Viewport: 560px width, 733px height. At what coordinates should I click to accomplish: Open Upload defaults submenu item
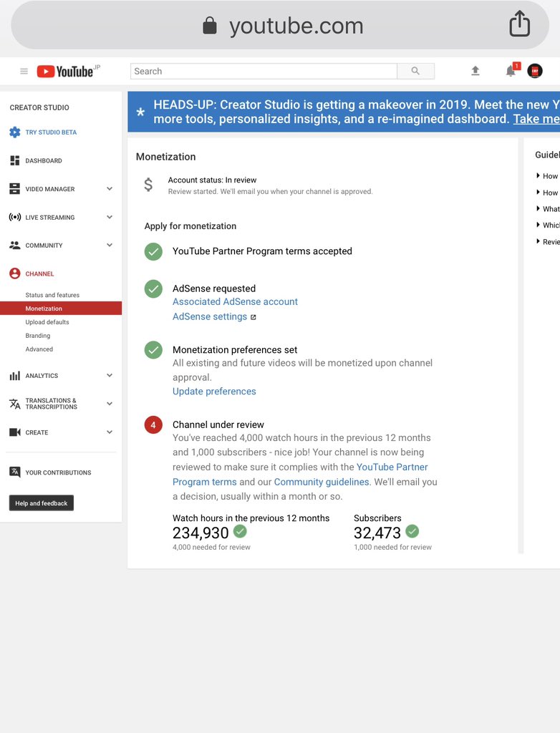click(47, 322)
